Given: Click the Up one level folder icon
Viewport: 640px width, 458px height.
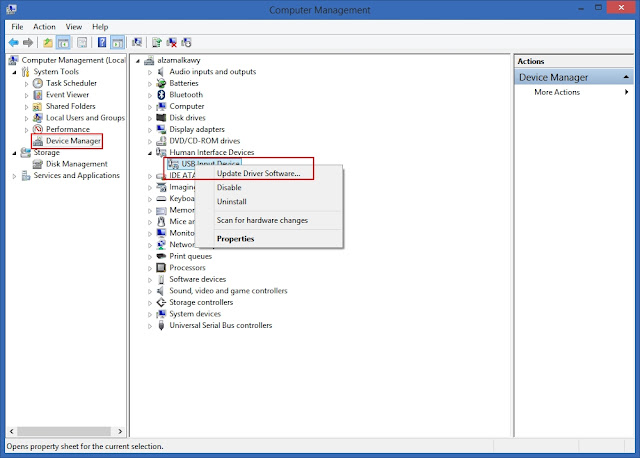Looking at the screenshot, I should click(x=48, y=42).
